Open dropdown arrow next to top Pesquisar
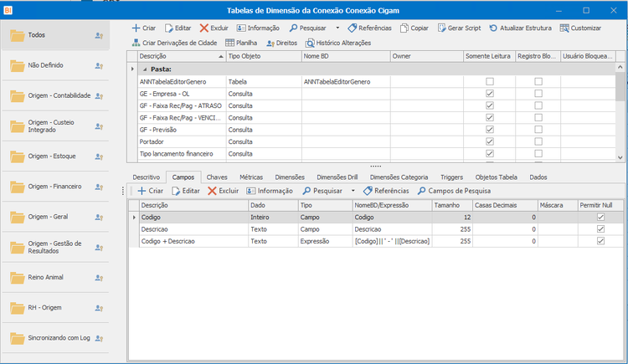The width and height of the screenshot is (628, 364). 337,28
